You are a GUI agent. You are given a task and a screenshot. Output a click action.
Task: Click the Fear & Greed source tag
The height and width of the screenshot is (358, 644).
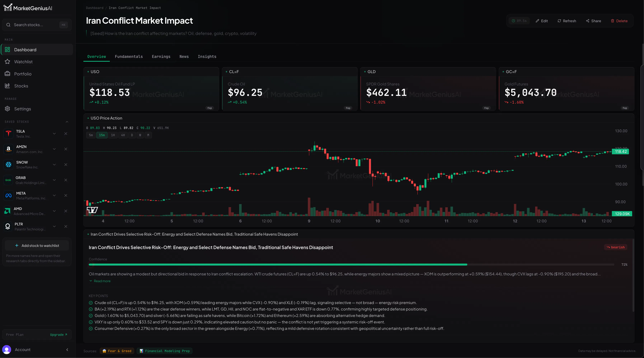tap(117, 351)
